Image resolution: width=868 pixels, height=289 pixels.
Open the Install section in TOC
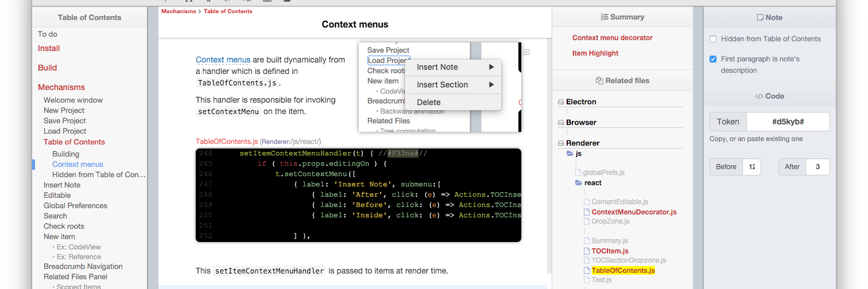(x=49, y=49)
